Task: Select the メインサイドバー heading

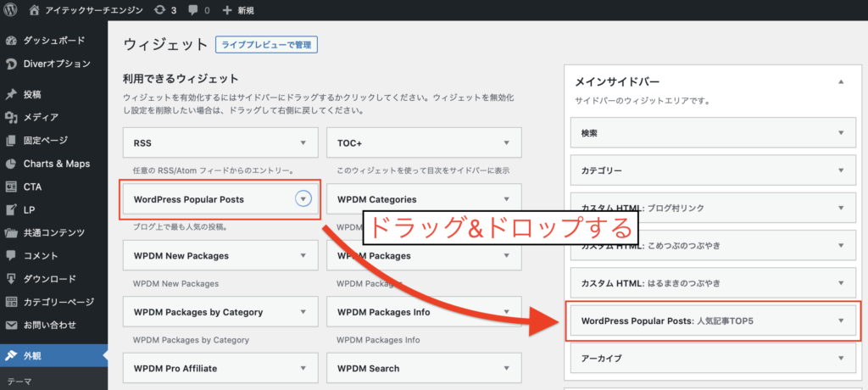Action: pyautogui.click(x=617, y=82)
